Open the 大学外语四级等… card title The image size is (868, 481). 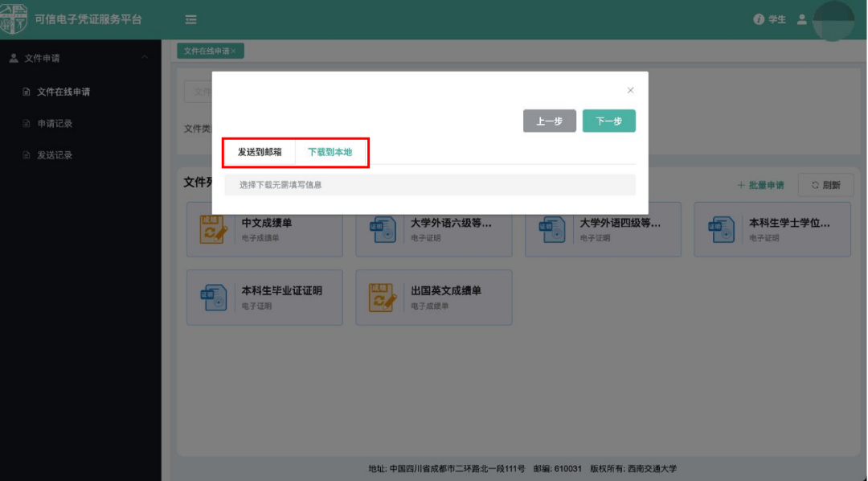620,224
